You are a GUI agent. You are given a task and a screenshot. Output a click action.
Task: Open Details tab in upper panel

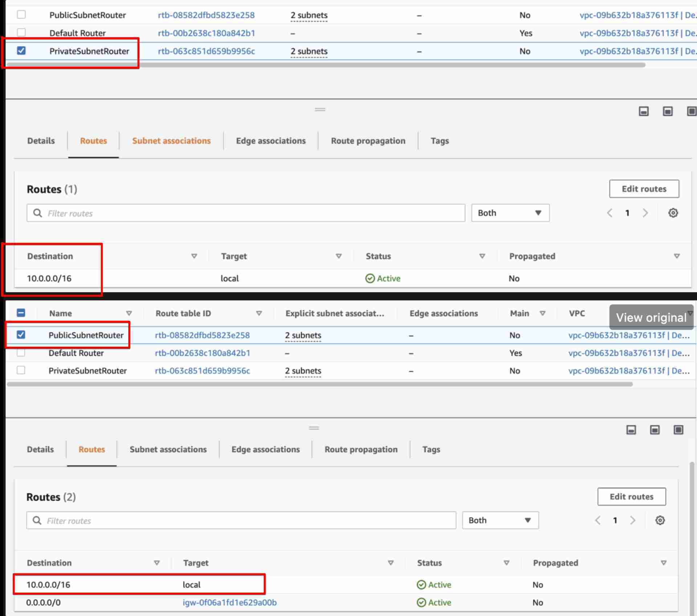(x=41, y=141)
